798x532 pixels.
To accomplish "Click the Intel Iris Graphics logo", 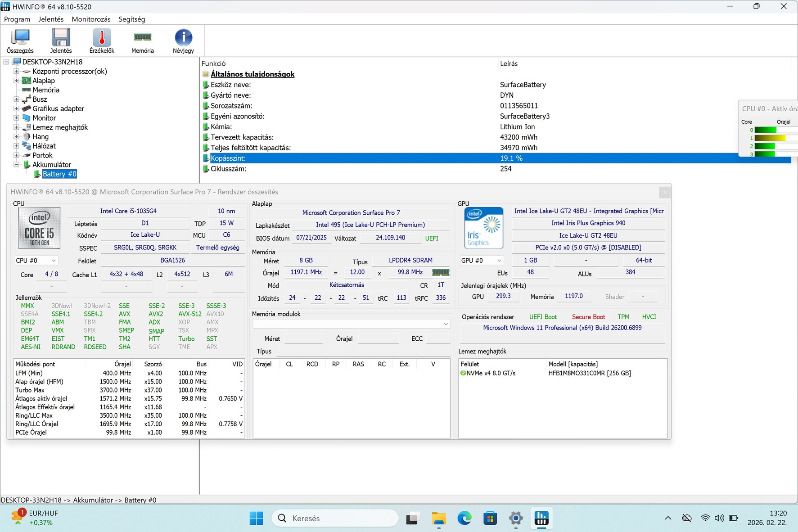I will click(483, 228).
